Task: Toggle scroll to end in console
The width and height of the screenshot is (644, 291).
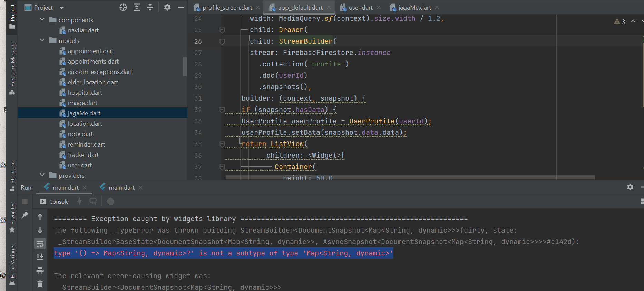Action: [x=40, y=257]
